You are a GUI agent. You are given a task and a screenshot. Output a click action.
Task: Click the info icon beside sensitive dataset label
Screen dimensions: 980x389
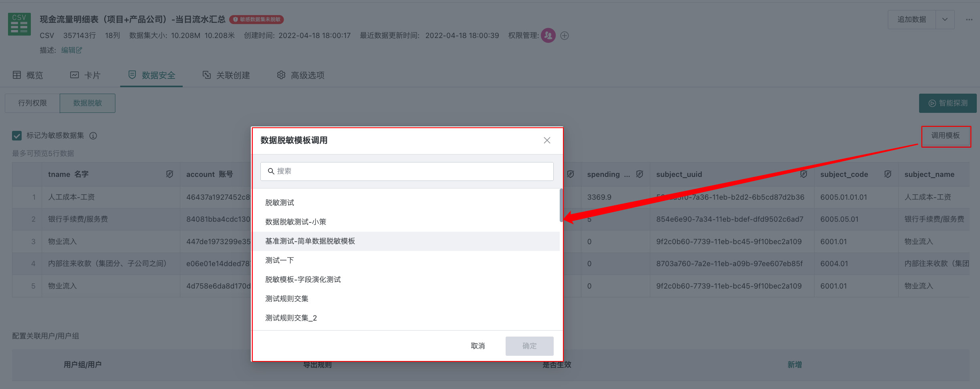point(93,136)
